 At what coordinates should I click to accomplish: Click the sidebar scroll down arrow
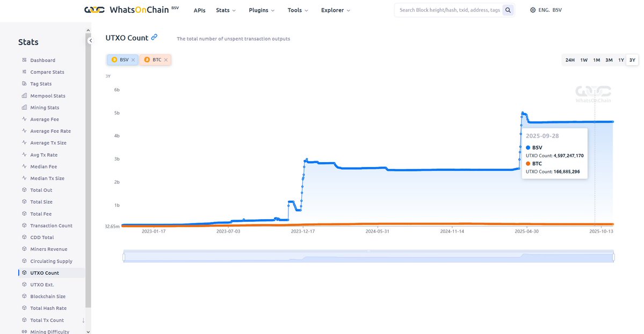(x=88, y=331)
